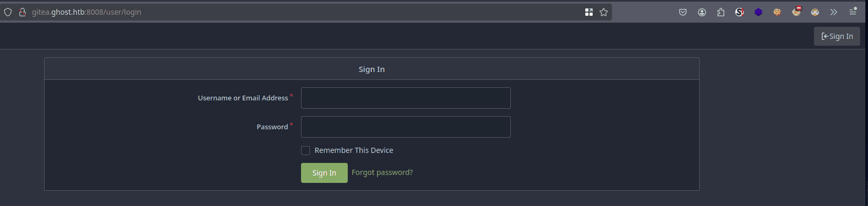View site info via the shield icon
The height and width of the screenshot is (206, 868).
(8, 12)
